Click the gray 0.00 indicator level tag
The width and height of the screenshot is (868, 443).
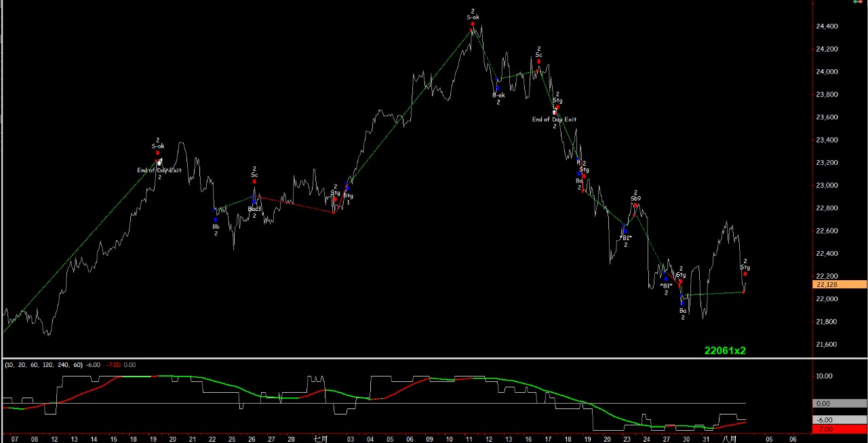coord(840,403)
